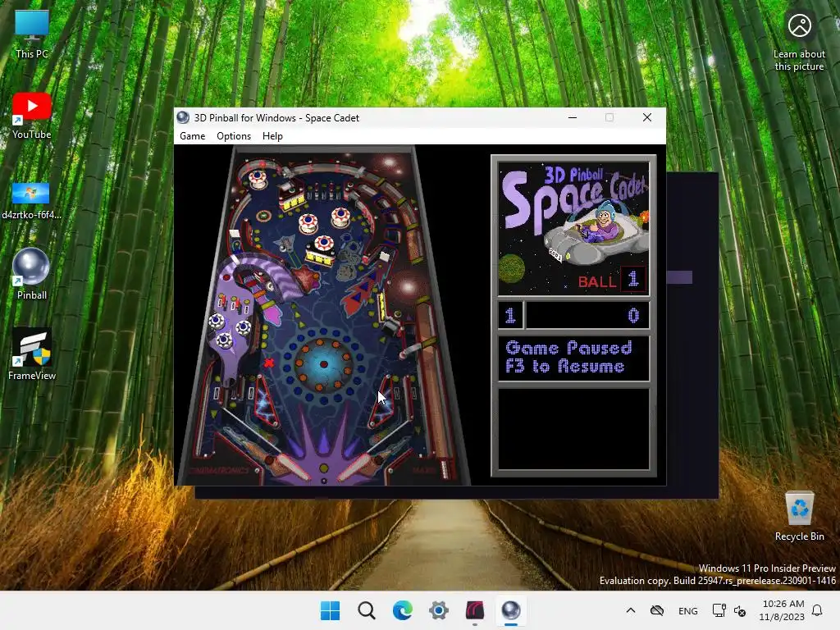
Task: Click the "Game Paused F3 to Resume" message
Action: coord(569,357)
